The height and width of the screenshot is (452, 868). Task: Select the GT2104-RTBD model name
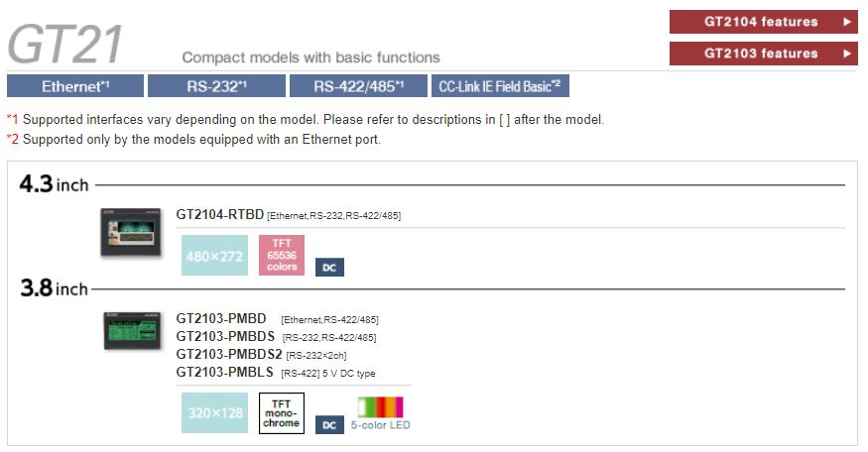point(220,214)
